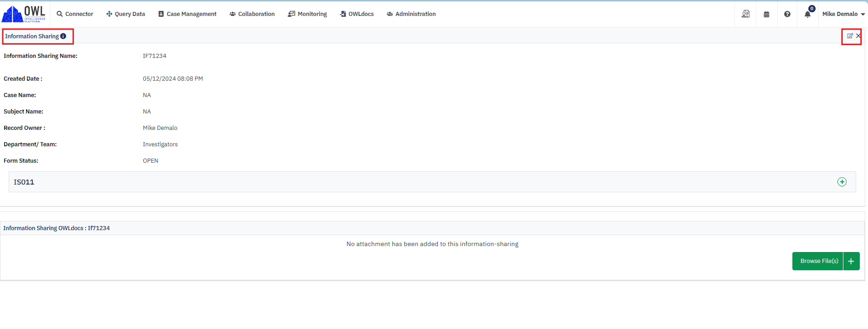Open the calendar icon in header
The height and width of the screenshot is (329, 868).
(766, 14)
